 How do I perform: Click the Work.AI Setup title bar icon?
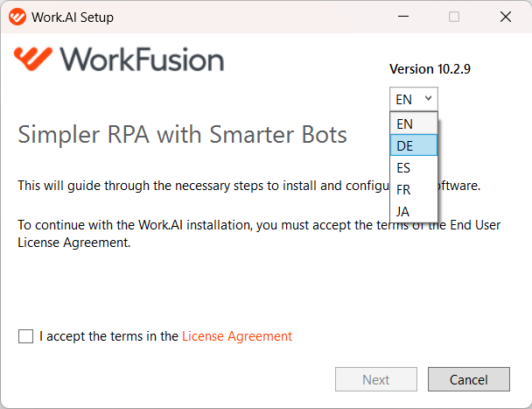(17, 17)
